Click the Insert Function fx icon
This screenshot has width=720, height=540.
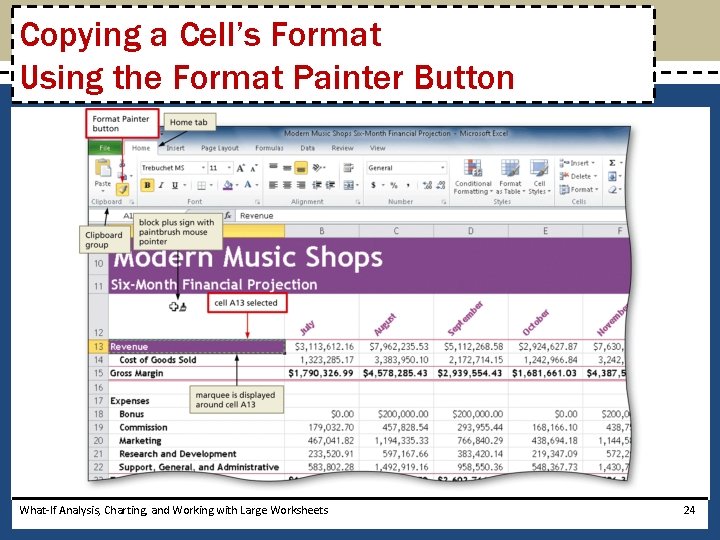pos(228,215)
